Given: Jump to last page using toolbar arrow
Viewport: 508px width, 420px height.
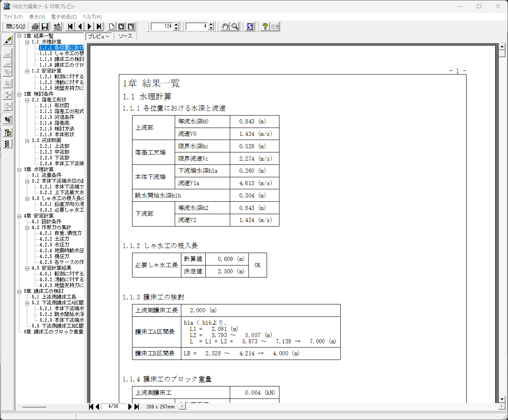Looking at the screenshot, I should click(x=99, y=27).
